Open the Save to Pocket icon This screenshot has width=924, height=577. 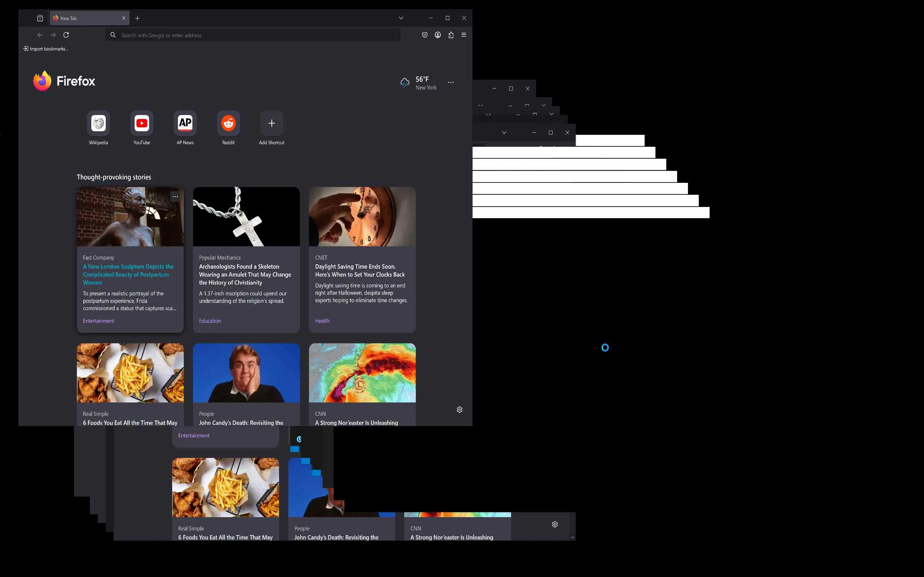point(424,35)
